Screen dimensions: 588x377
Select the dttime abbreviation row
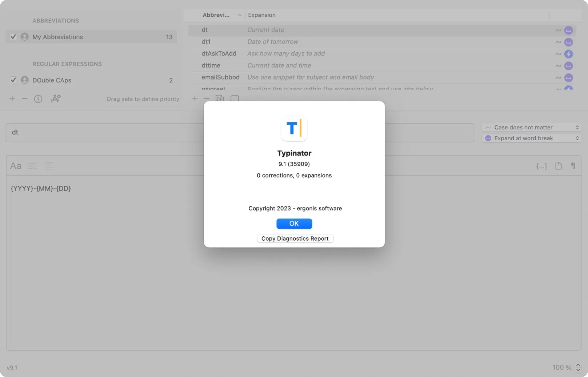[x=382, y=66]
